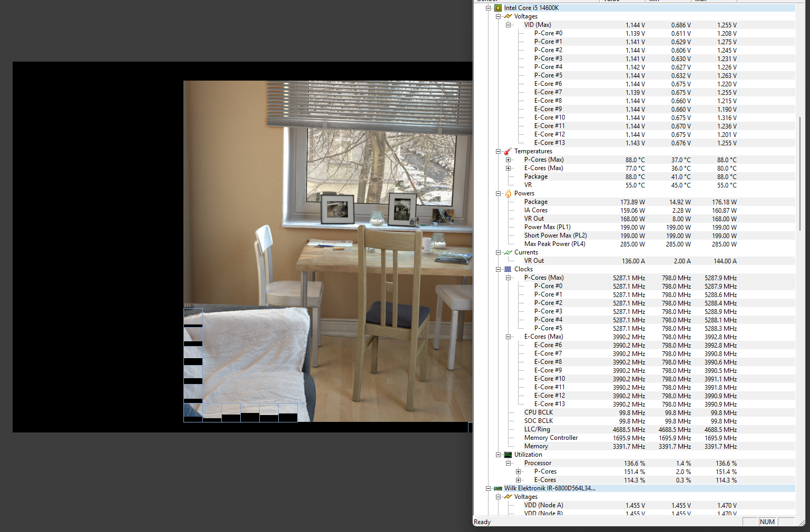Select the Intel Core i5 14600K row

635,8
